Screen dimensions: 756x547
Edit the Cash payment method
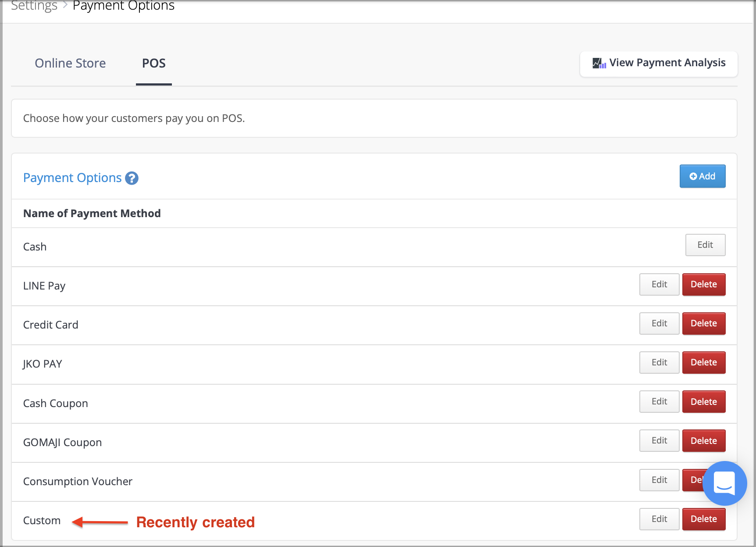(705, 245)
